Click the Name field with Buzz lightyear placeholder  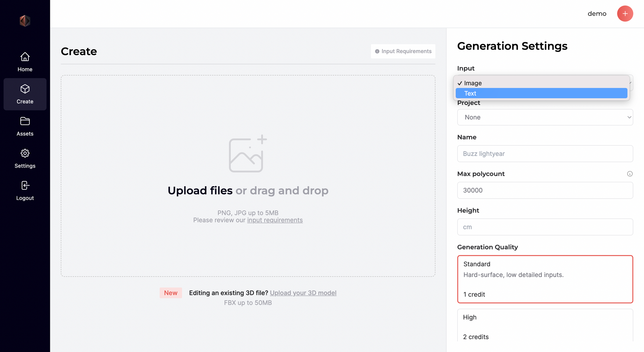pyautogui.click(x=545, y=154)
